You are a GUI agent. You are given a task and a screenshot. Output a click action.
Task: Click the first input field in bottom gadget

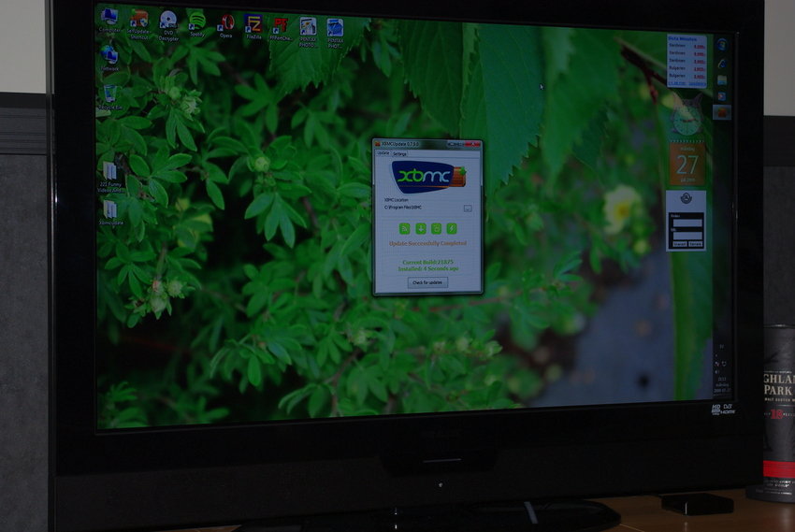[x=687, y=223]
